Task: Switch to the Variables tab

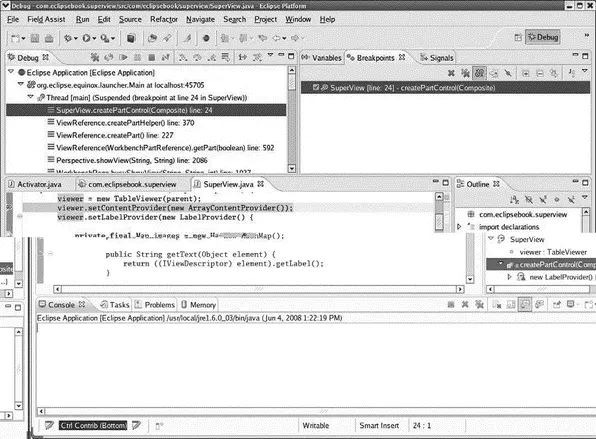Action: click(322, 58)
